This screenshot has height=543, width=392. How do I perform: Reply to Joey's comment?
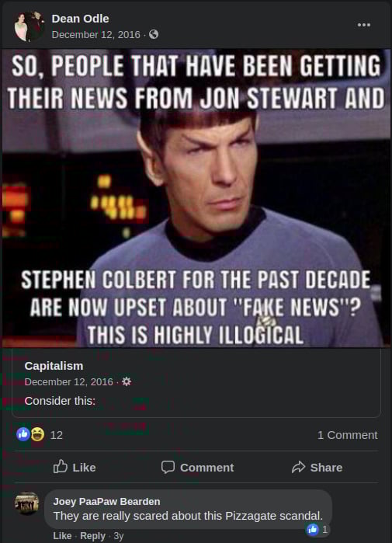[x=92, y=536]
